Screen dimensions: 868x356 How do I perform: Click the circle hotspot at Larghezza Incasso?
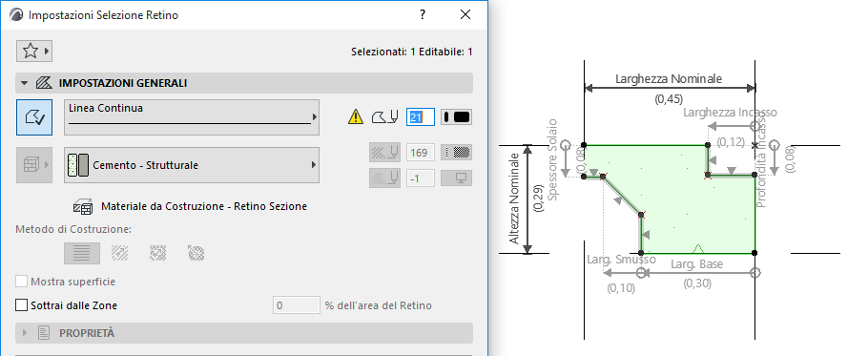tap(755, 126)
